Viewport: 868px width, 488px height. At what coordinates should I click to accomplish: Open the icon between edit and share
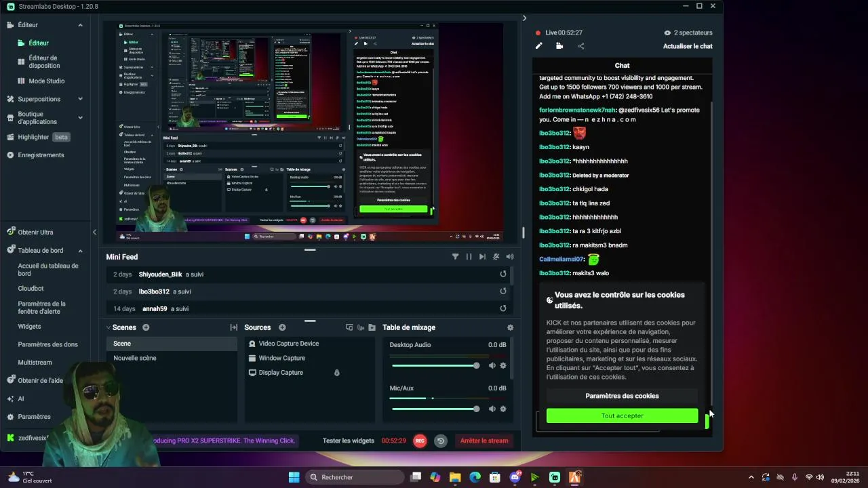(x=559, y=46)
